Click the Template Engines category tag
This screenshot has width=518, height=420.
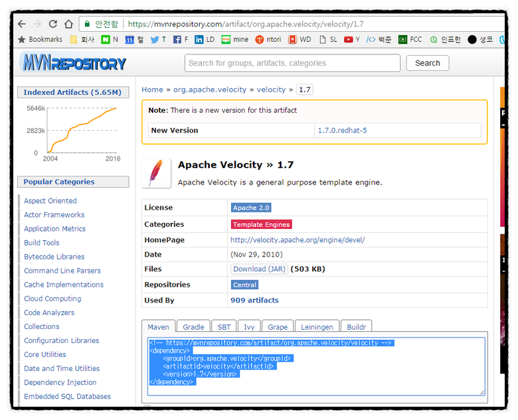click(261, 224)
